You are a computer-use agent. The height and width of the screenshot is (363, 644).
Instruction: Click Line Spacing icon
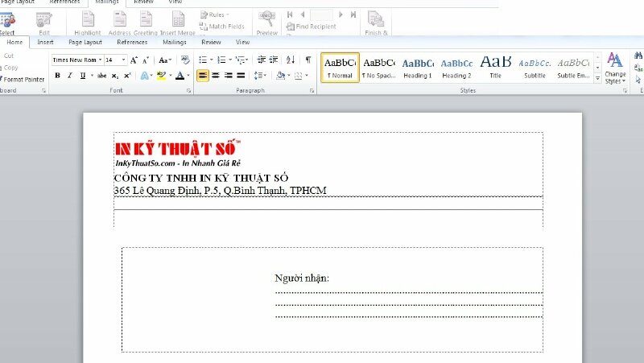(x=258, y=76)
